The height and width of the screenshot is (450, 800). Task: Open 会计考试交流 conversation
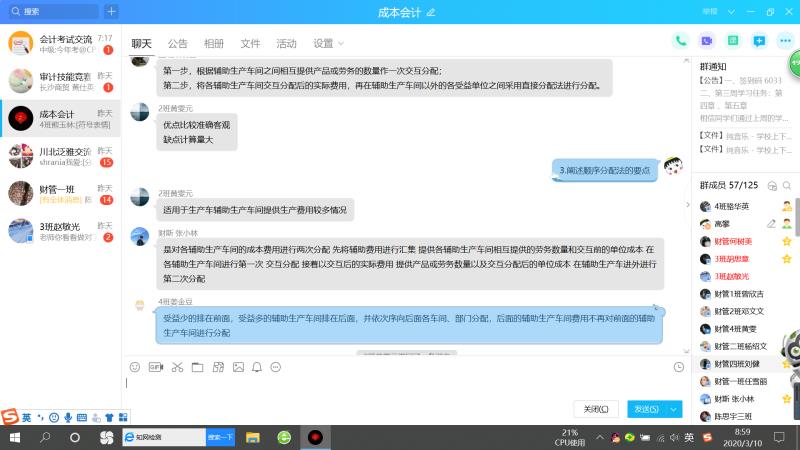(60, 43)
